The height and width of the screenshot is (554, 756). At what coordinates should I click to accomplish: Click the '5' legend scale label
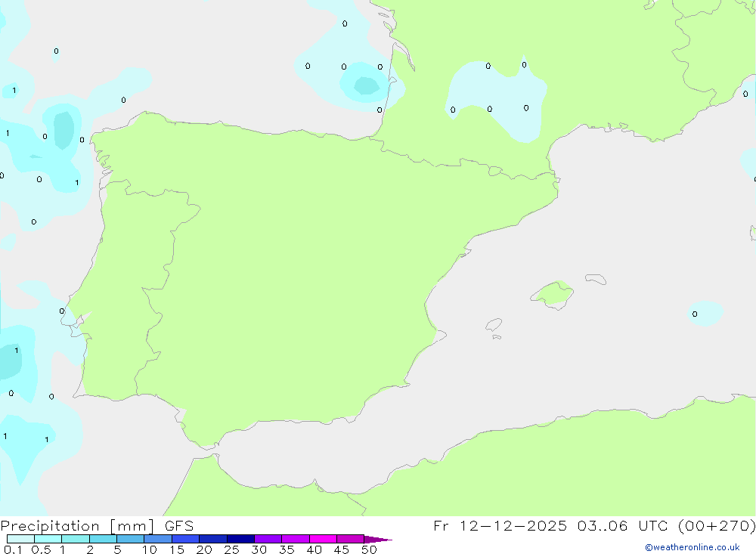point(117,549)
